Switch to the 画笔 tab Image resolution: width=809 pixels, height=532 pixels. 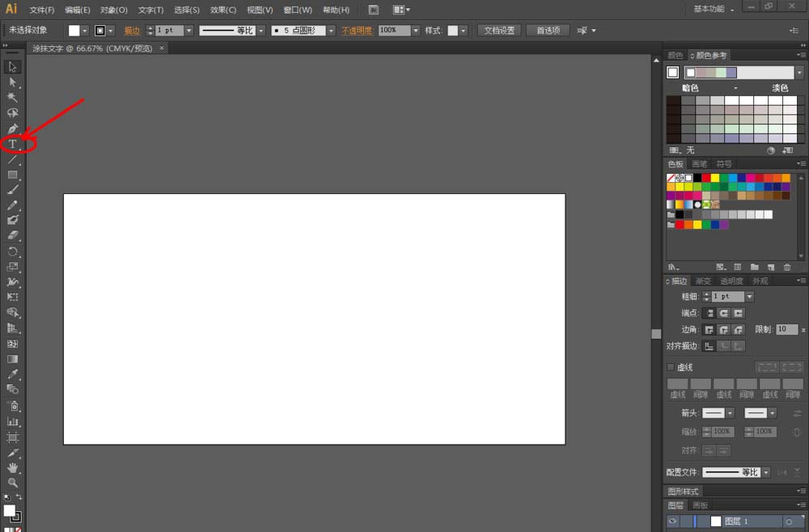coord(700,164)
